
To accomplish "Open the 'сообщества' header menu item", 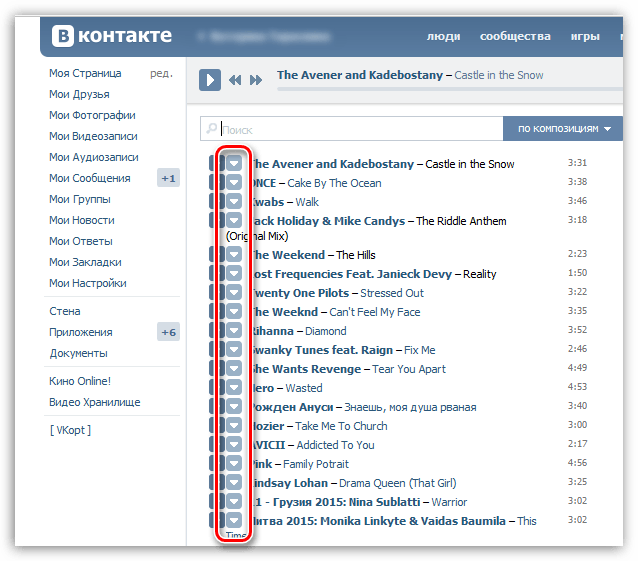I will (x=515, y=37).
